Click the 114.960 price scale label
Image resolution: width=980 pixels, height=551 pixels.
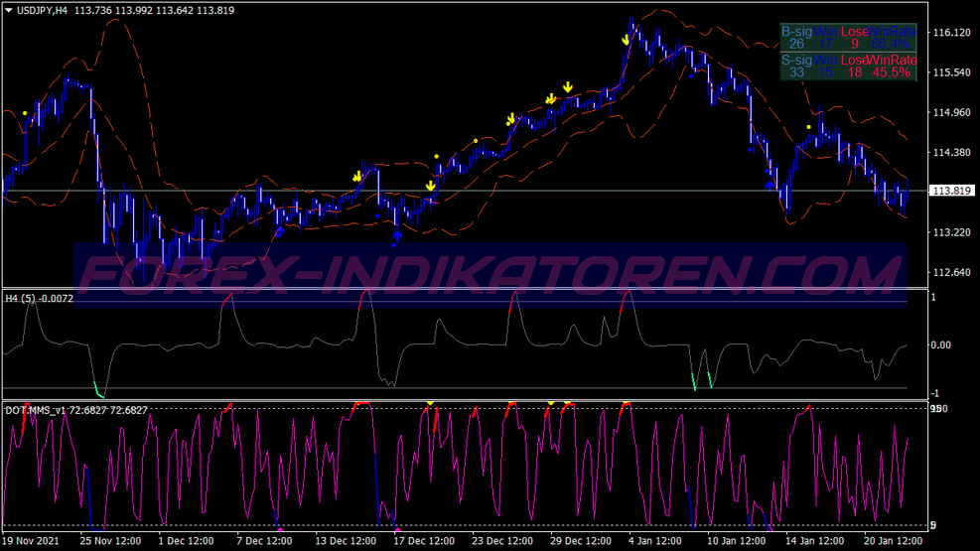(951, 112)
